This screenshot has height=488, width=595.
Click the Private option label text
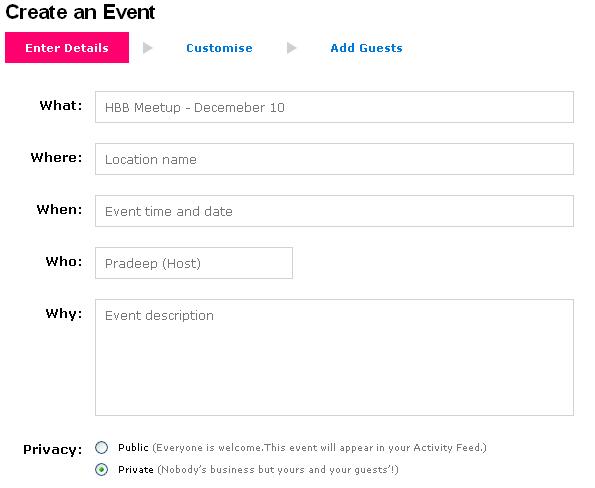[x=136, y=469]
